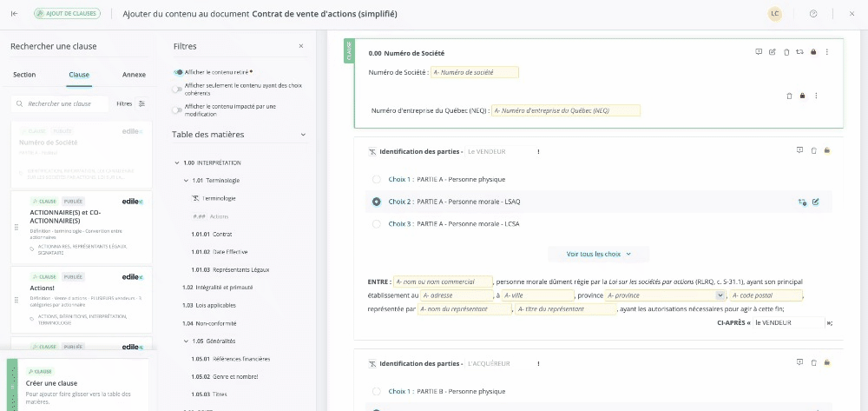The width and height of the screenshot is (868, 411).
Task: Enable Afficher seulement le contenu ayant des choix cohérents
Action: click(177, 88)
